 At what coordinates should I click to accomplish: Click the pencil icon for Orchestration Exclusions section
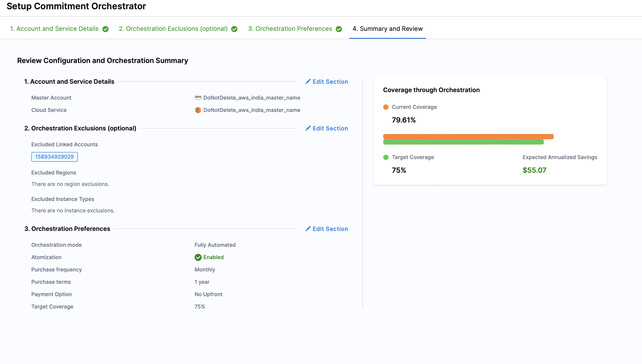(x=308, y=128)
